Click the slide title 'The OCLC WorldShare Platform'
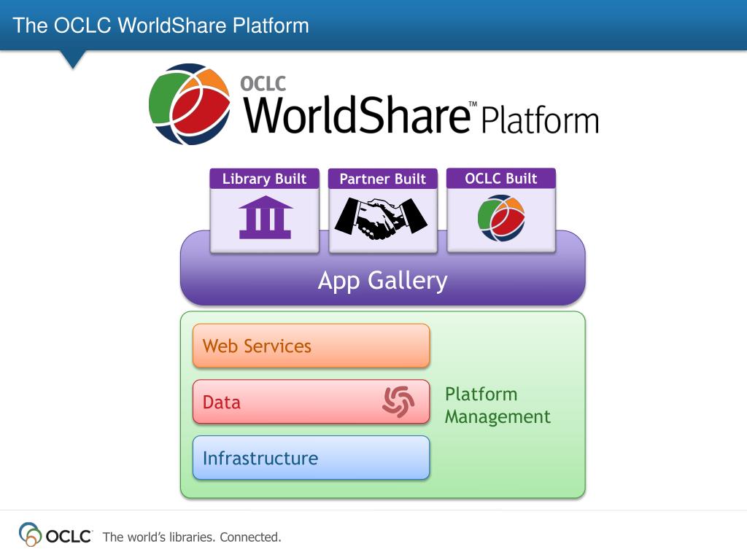The image size is (747, 560). (x=160, y=26)
